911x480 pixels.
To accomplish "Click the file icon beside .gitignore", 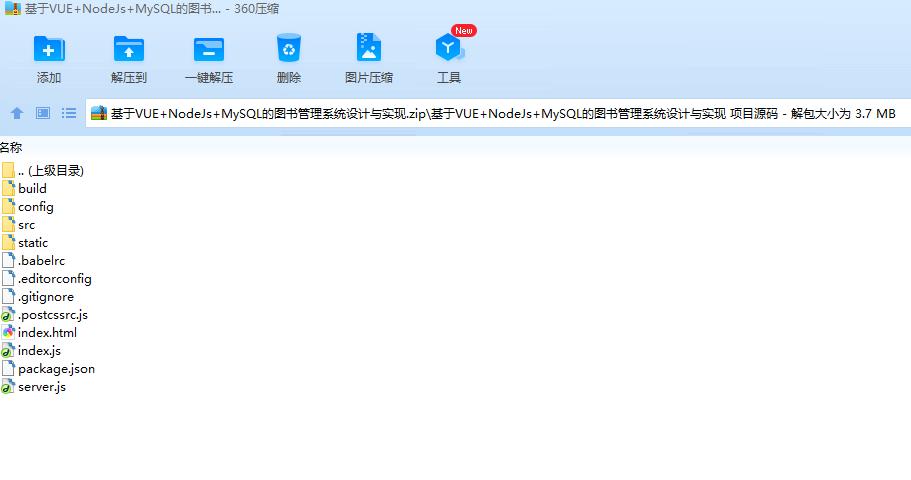I will pyautogui.click(x=8, y=296).
